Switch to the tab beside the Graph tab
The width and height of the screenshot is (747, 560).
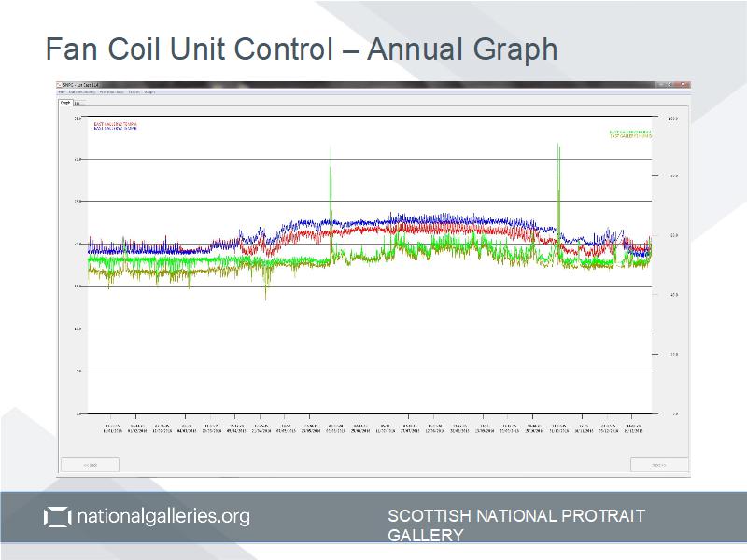point(78,103)
